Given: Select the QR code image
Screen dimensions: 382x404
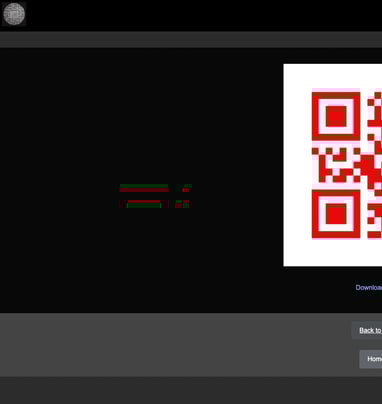Looking at the screenshot, I should [333, 165].
